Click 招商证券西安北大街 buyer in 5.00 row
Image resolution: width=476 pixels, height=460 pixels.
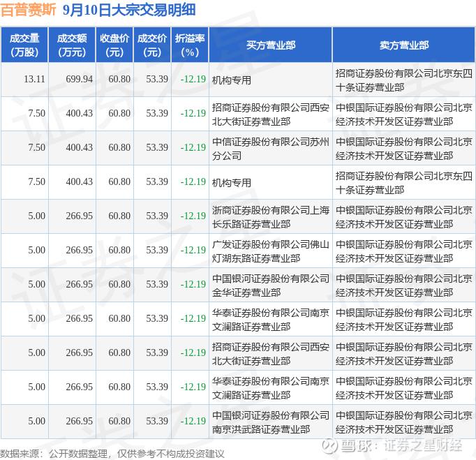(x=271, y=354)
